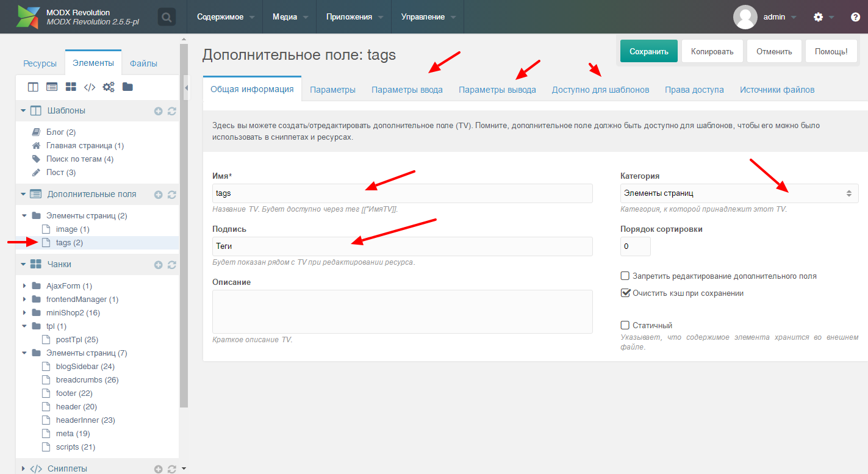Open the Помощь! button
This screenshot has height=474, width=868.
pyautogui.click(x=831, y=51)
